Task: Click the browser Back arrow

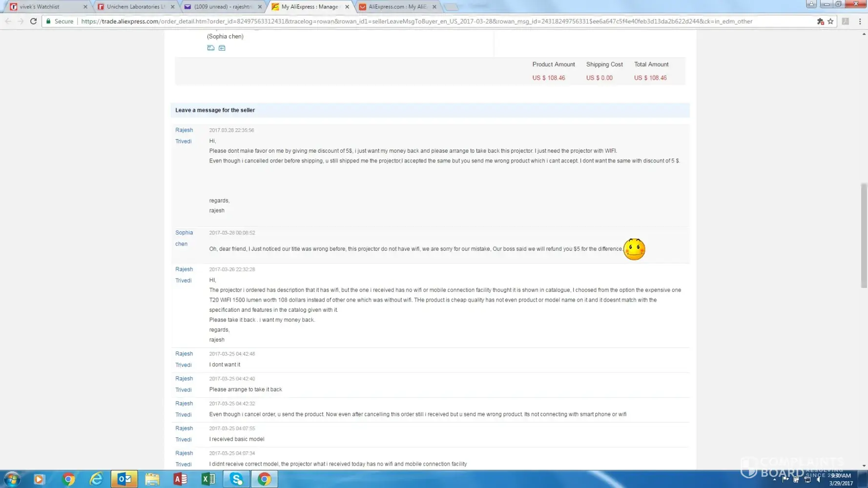Action: [x=8, y=21]
